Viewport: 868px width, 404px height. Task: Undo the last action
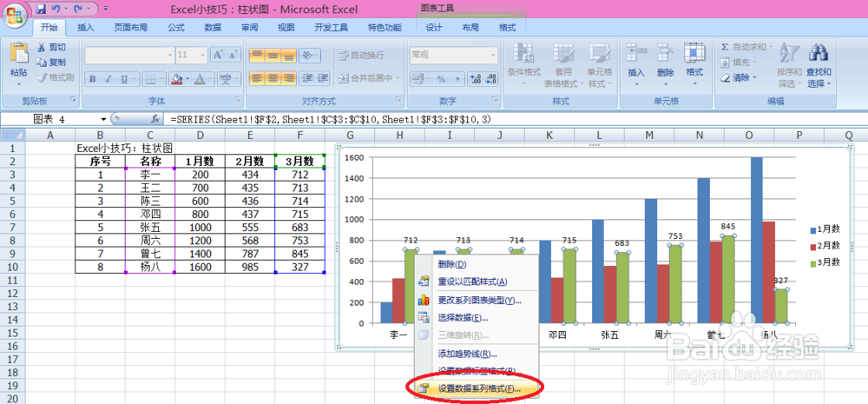(x=55, y=9)
